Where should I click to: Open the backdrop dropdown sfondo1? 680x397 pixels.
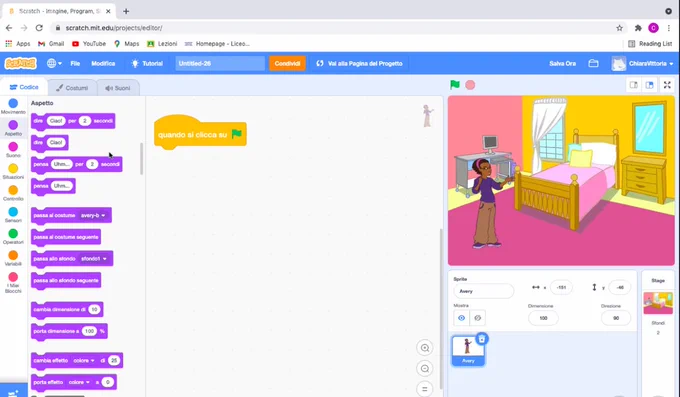point(94,259)
